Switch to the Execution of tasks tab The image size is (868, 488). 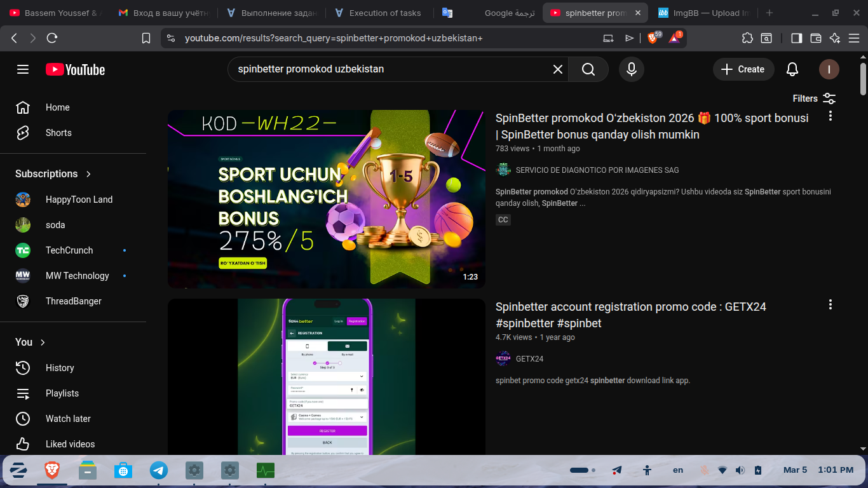(x=379, y=13)
